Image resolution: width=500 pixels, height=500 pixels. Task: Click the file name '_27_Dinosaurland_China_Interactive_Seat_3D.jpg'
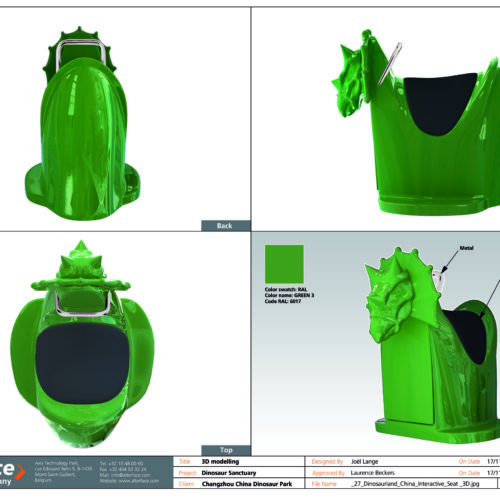pyautogui.click(x=415, y=484)
